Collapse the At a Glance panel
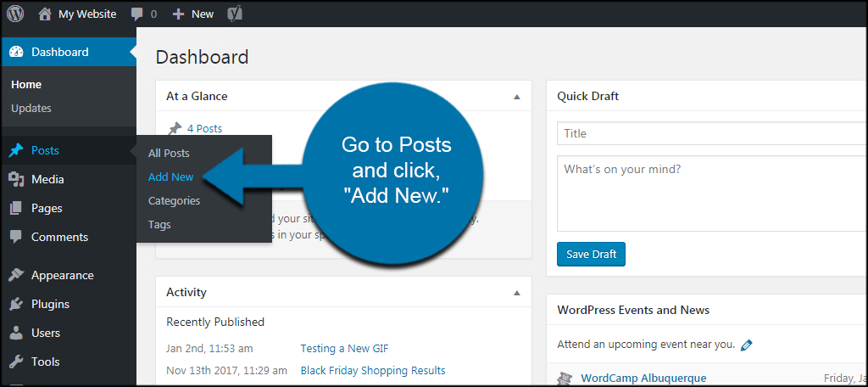Screen dimensions: 868x387 coord(516,97)
